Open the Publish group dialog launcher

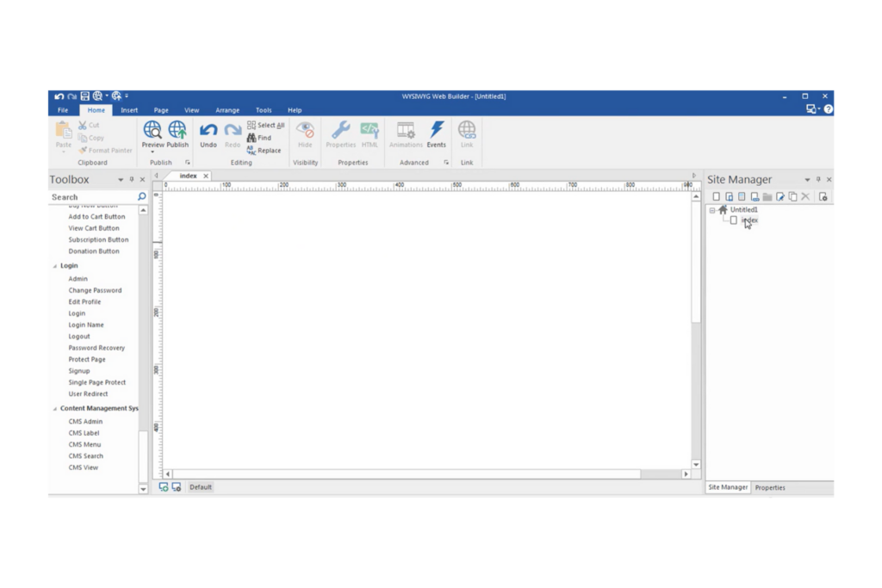188,163
